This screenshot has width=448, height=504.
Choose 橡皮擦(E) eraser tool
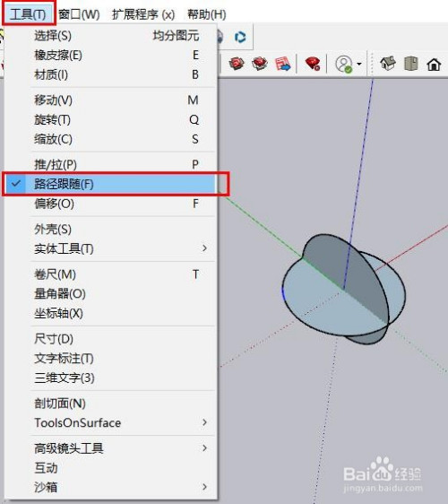coord(111,55)
